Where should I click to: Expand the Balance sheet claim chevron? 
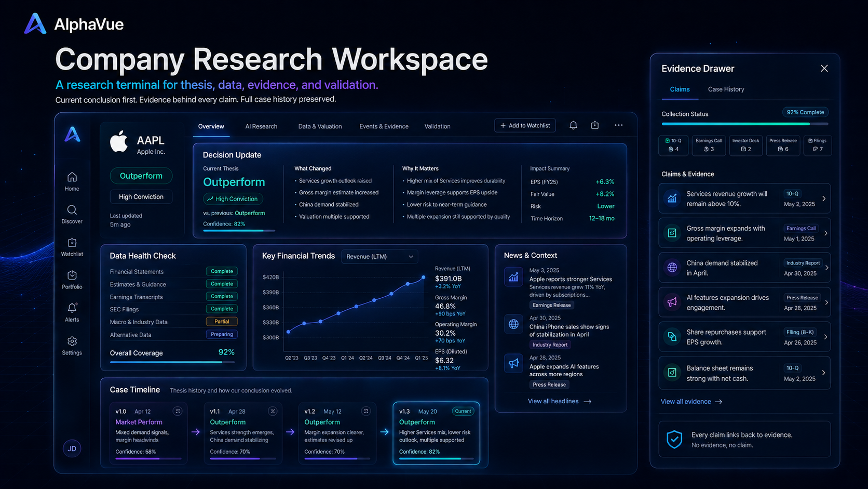(824, 373)
